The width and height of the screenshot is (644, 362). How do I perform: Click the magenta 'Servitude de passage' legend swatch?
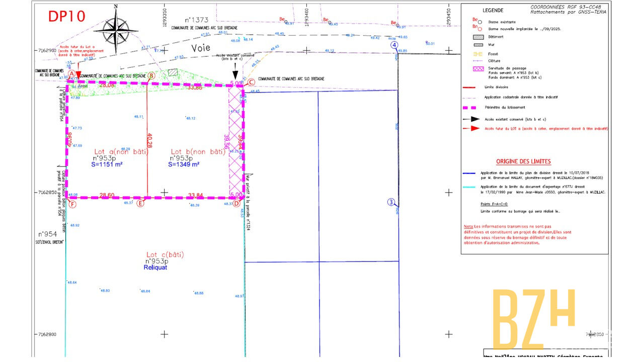[x=477, y=68]
